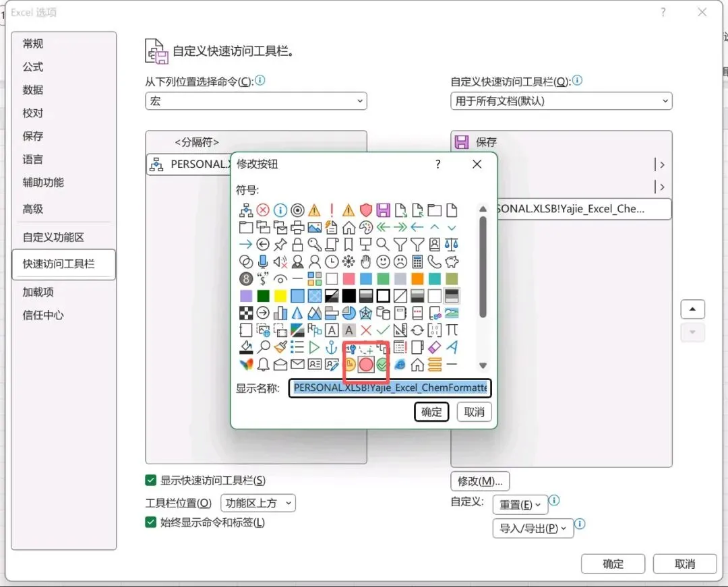Select the frowning face symbol
728x587 pixels.
point(400,261)
